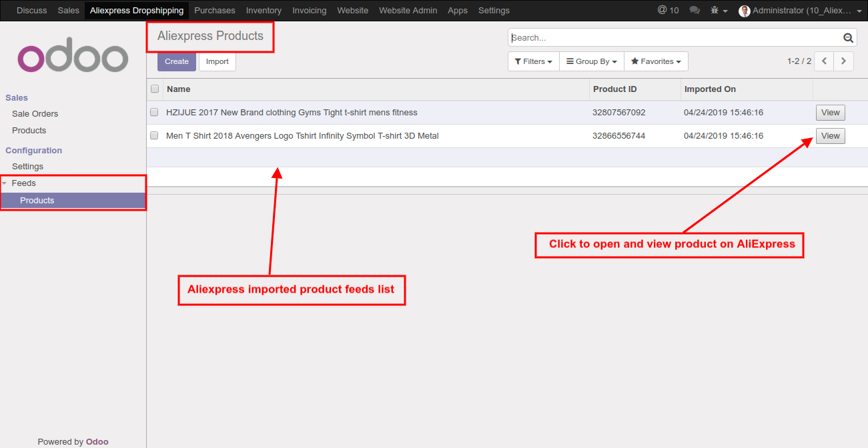Click the Import button
This screenshot has height=448, width=868.
pos(218,61)
